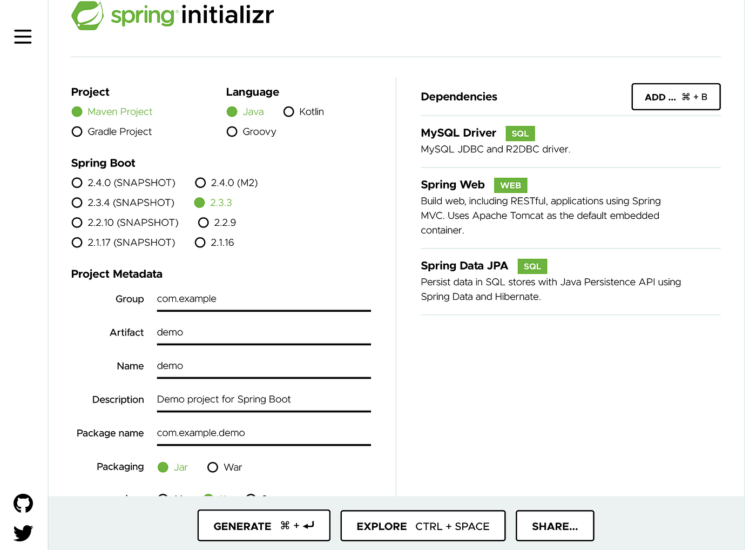Screen dimensions: 756x550
Task: Click the EXPLORE button
Action: click(423, 526)
